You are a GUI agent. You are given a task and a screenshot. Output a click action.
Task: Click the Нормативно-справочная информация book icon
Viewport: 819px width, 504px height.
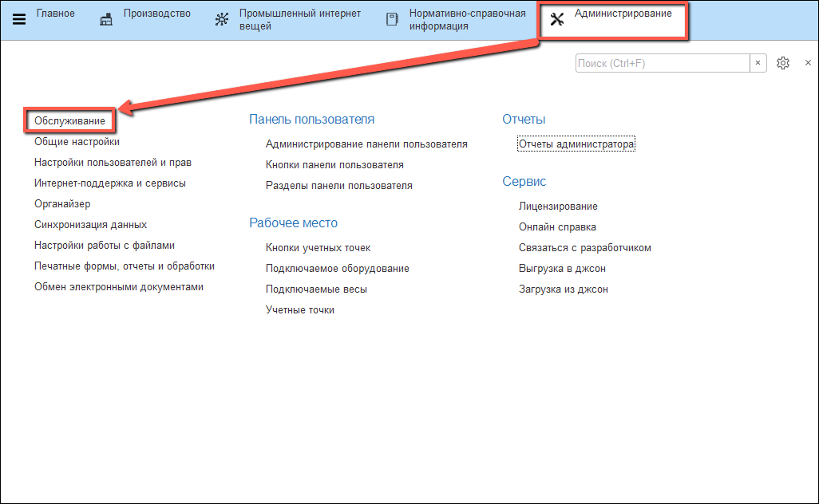392,20
